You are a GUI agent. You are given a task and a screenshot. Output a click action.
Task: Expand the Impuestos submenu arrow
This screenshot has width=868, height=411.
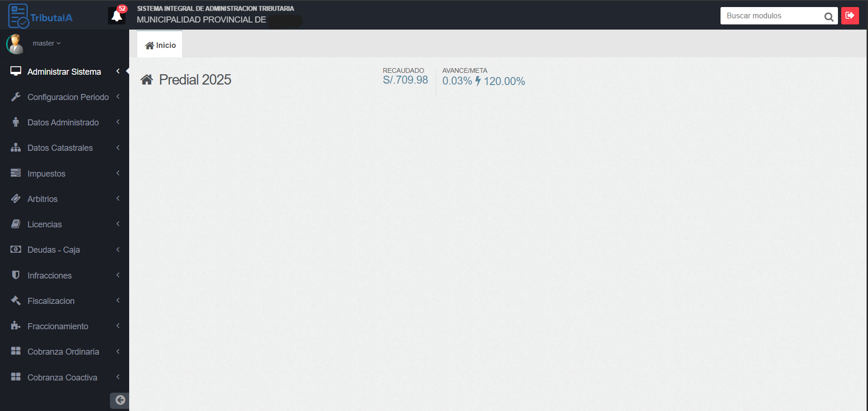point(118,173)
